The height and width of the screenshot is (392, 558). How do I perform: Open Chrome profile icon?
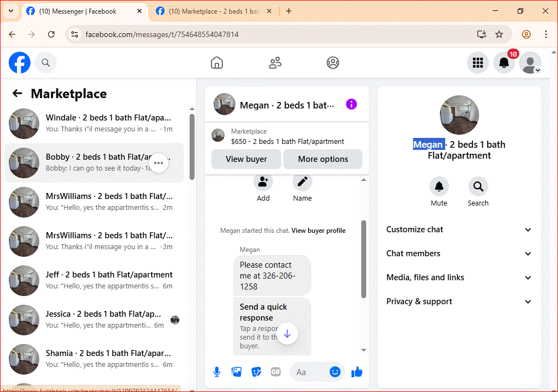[x=526, y=34]
